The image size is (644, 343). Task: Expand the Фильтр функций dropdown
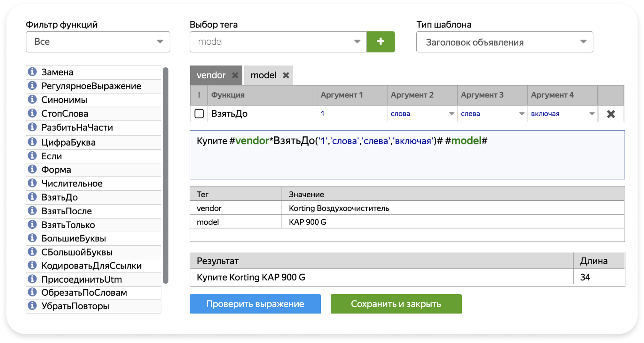click(98, 42)
